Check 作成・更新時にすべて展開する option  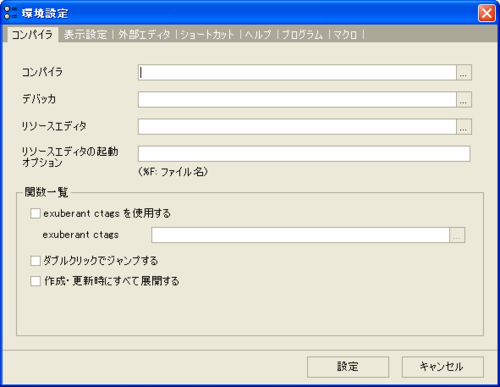click(35, 281)
